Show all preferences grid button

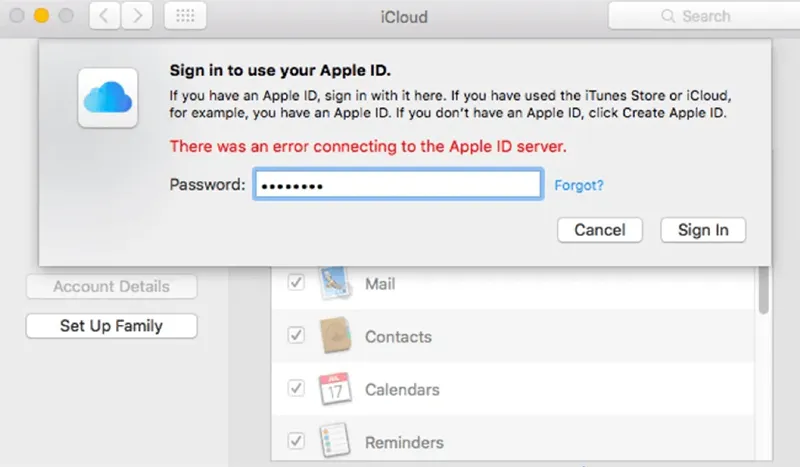click(185, 16)
